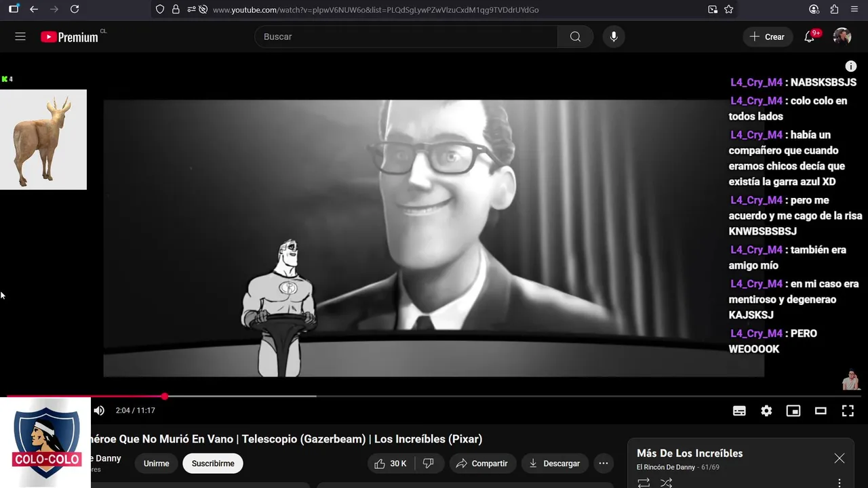View site security lock icon
Image resolution: width=868 pixels, height=488 pixels.
click(176, 9)
